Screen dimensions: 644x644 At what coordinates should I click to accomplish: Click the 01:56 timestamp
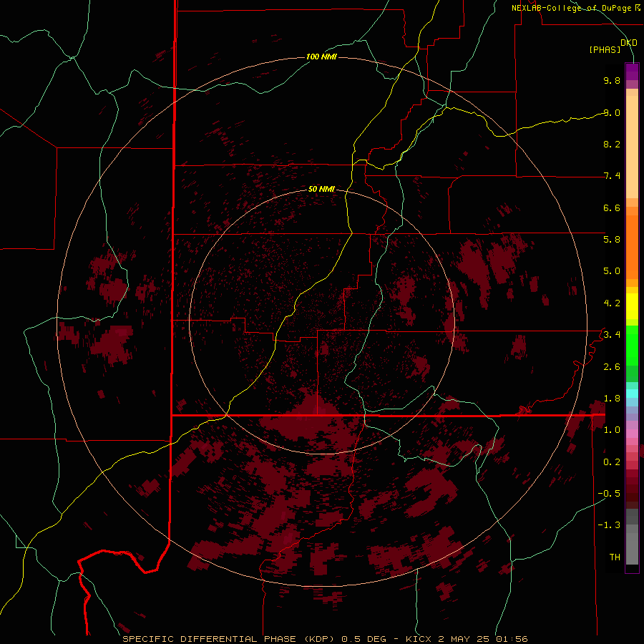pos(512,639)
